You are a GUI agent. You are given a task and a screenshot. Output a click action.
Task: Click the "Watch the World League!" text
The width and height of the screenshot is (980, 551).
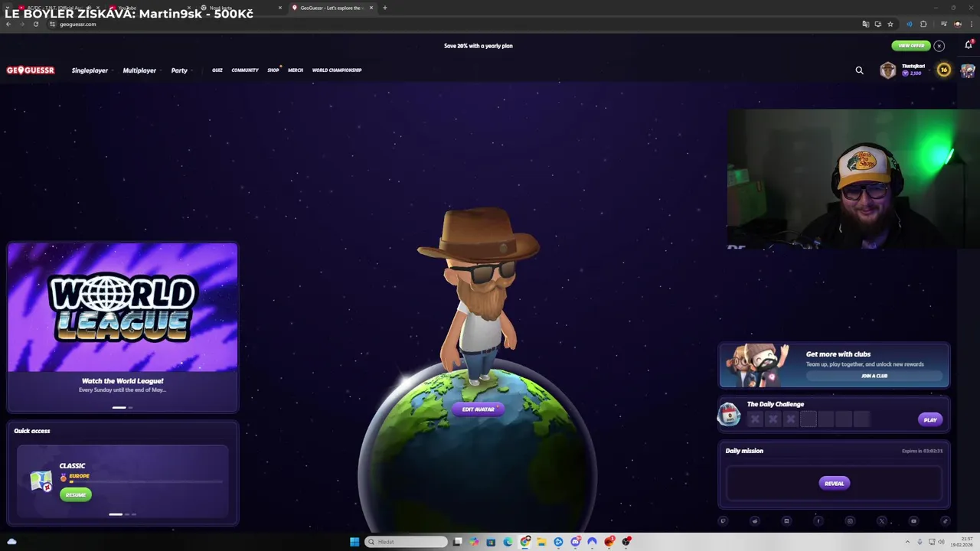tap(122, 380)
